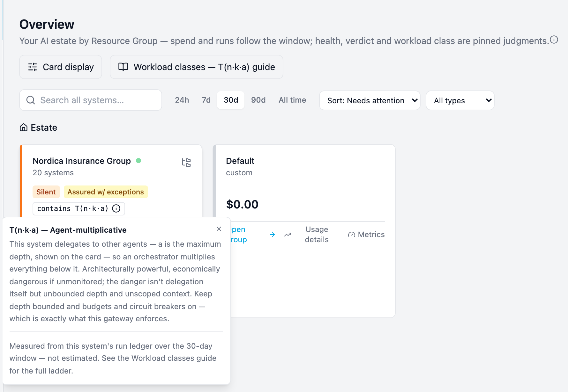568x392 pixels.
Task: Click the Estate home icon
Action: coord(24,127)
